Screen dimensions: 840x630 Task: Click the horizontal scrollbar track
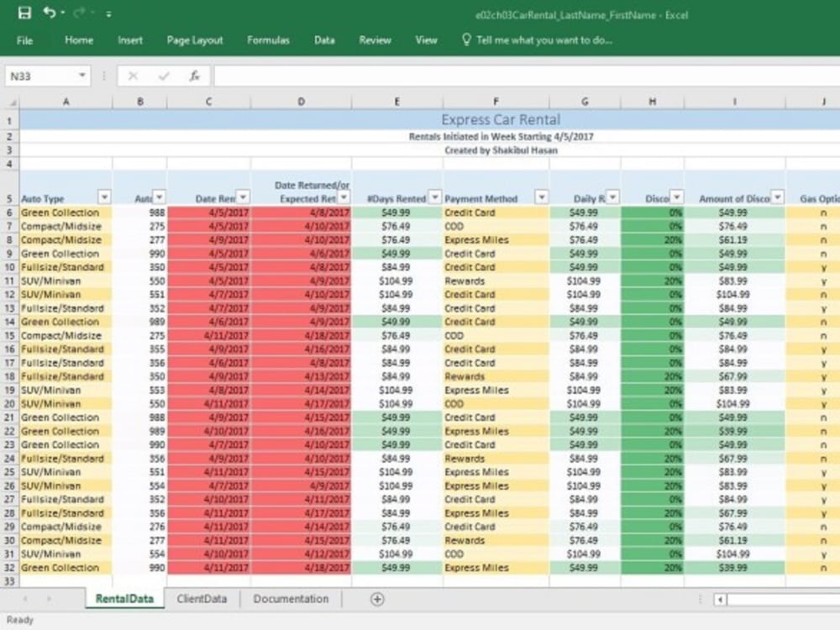[784, 600]
